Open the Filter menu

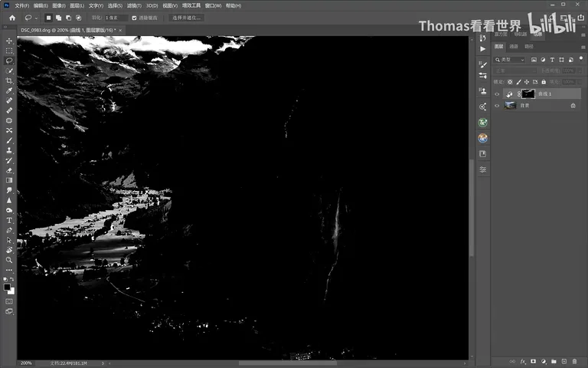pyautogui.click(x=134, y=5)
